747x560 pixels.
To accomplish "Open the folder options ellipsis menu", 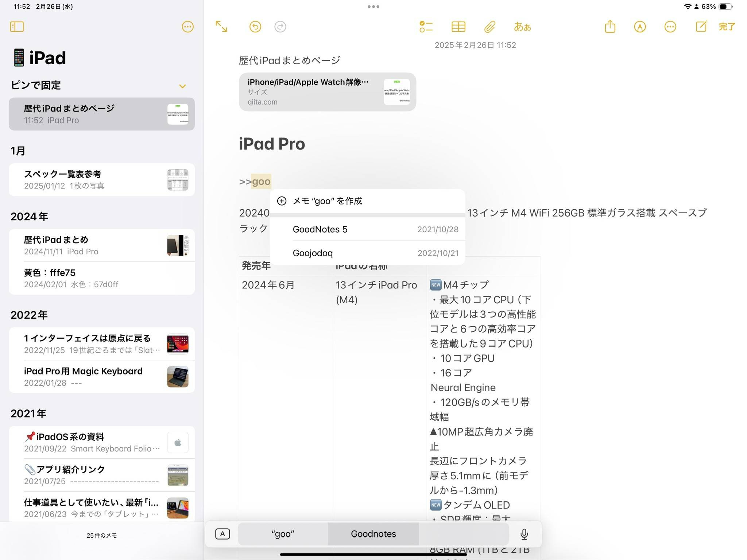I will coord(187,27).
